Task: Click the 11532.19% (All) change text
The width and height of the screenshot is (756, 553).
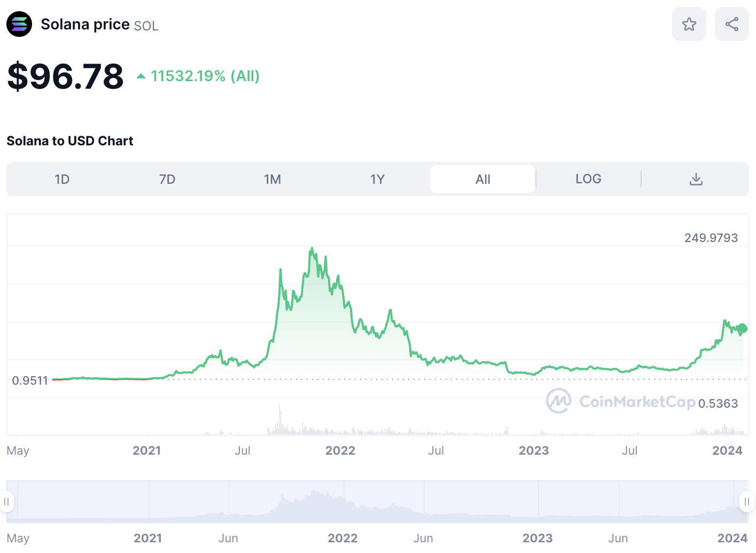Action: (x=205, y=76)
